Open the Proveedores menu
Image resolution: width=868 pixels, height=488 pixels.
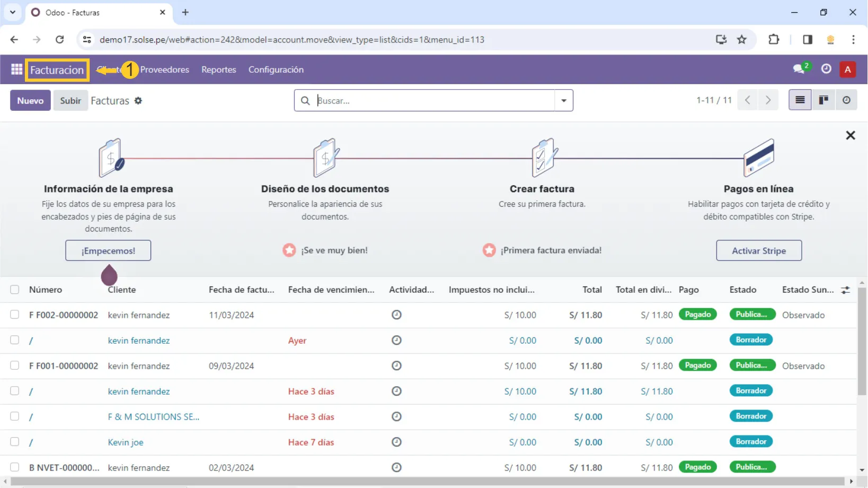click(x=164, y=69)
